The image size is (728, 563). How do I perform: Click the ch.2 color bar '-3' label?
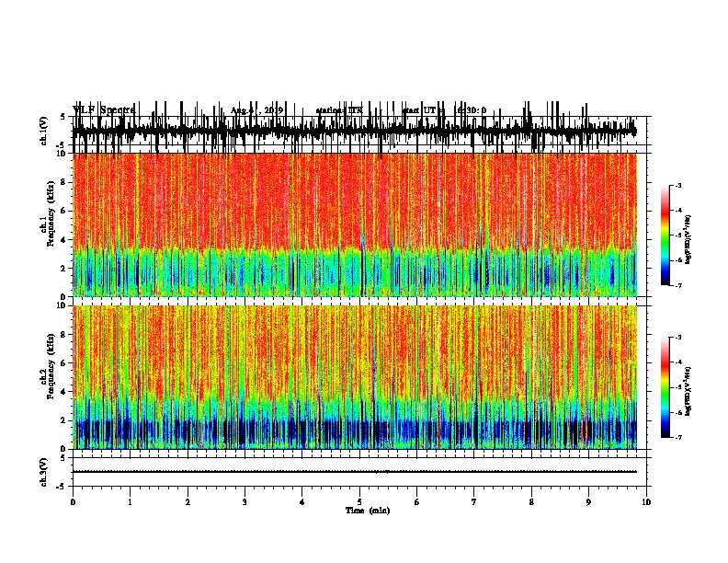677,338
